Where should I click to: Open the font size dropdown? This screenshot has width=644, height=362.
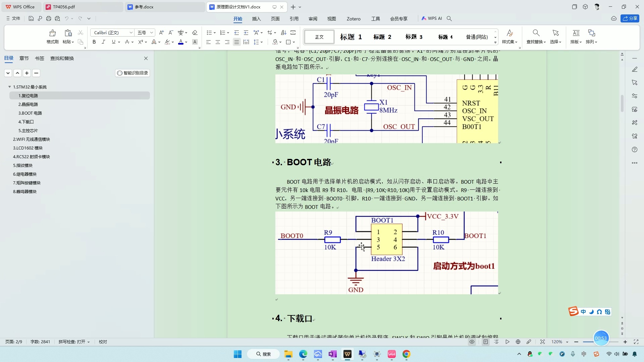(152, 33)
